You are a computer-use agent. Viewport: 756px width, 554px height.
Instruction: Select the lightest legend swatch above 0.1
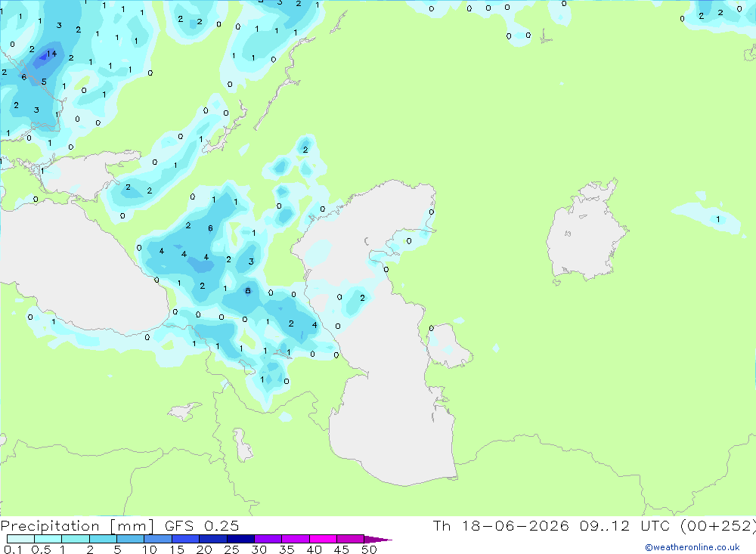point(20,539)
